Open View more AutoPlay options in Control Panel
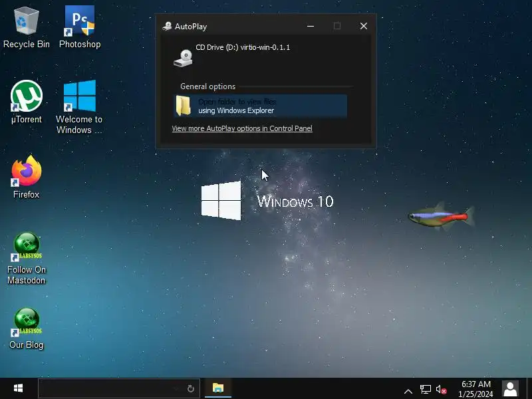The height and width of the screenshot is (399, 532). pyautogui.click(x=242, y=128)
